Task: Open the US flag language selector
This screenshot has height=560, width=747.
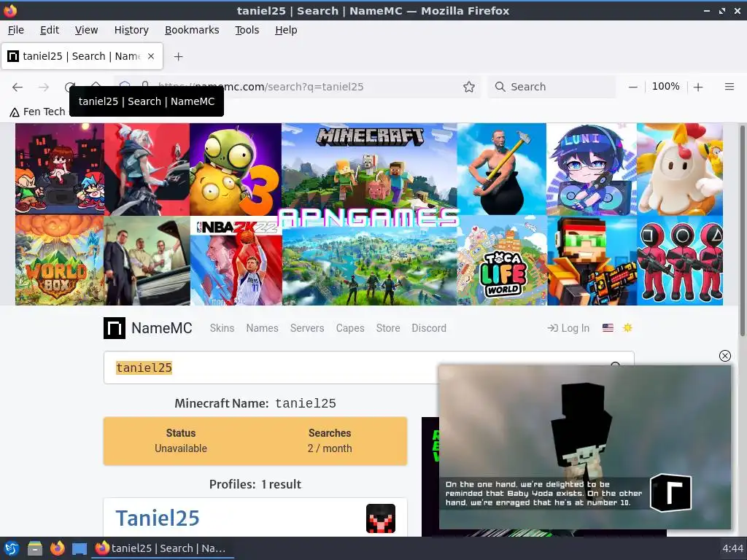Action: [608, 327]
